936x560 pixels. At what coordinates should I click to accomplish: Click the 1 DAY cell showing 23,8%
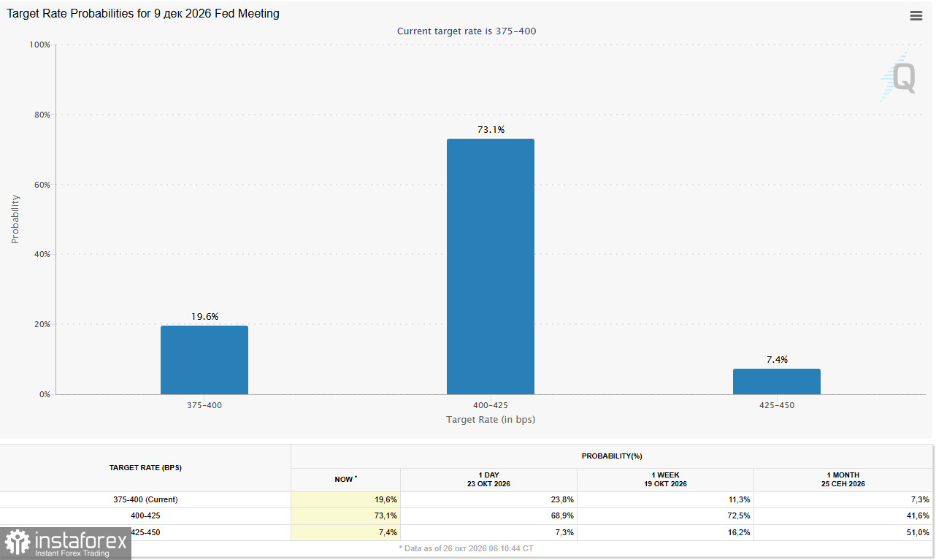click(x=488, y=499)
